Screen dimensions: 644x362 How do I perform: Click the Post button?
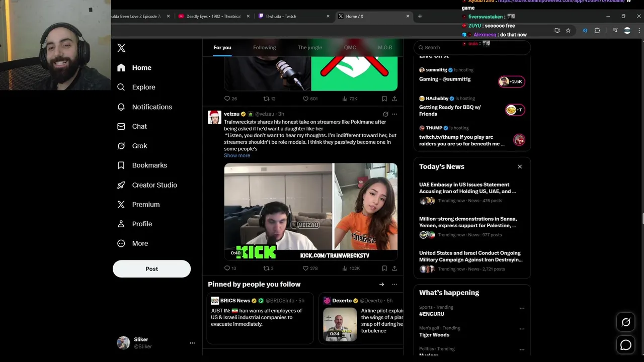coord(151,268)
